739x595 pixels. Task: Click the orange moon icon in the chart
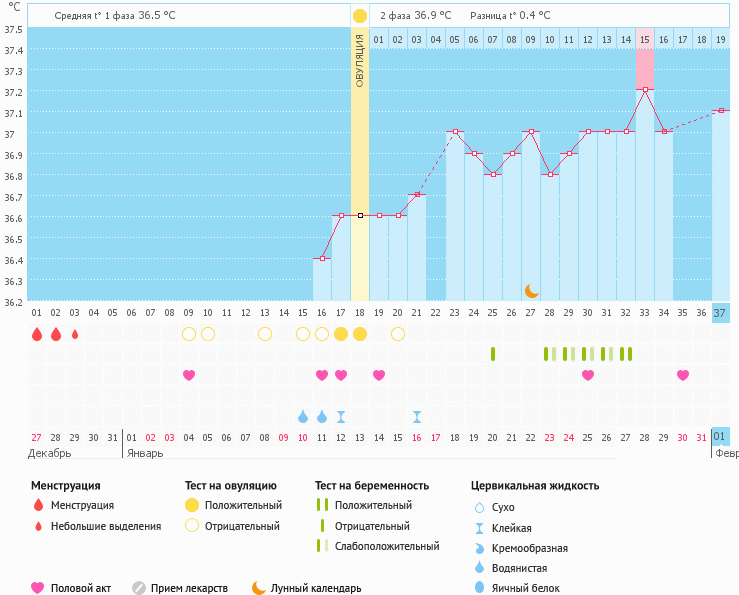(x=531, y=290)
